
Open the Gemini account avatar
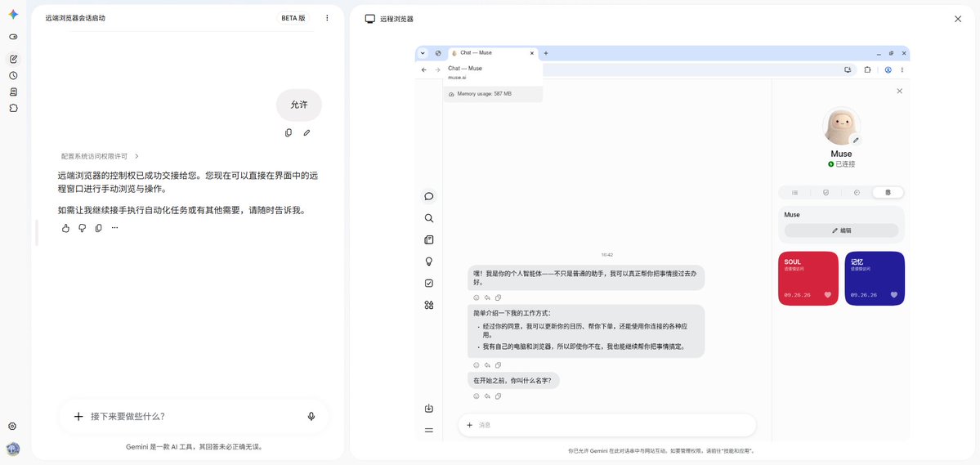coord(12,449)
